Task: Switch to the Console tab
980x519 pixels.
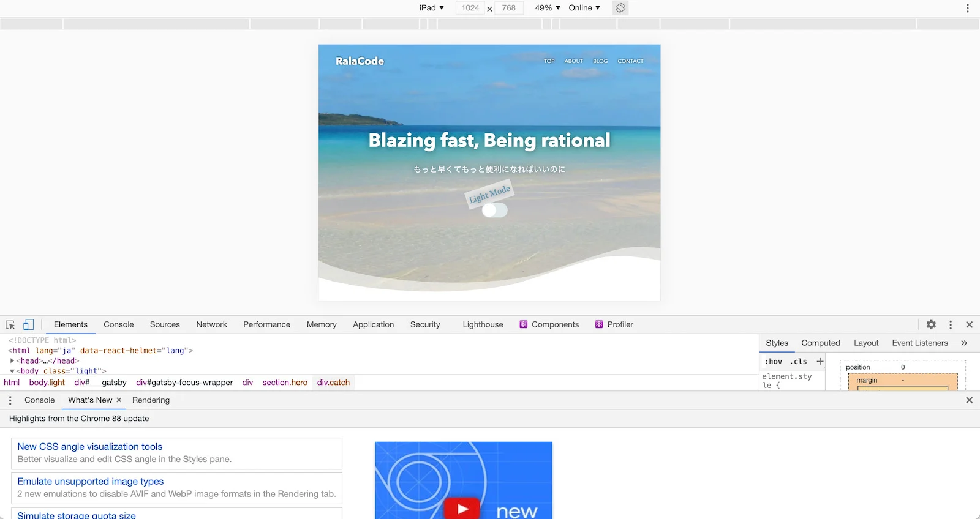Action: [119, 325]
